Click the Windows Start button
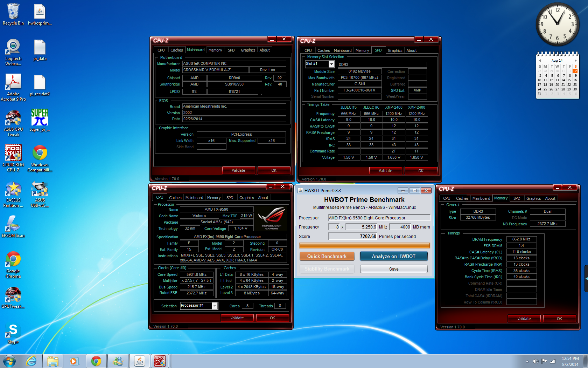This screenshot has width=588, height=368. [x=9, y=361]
